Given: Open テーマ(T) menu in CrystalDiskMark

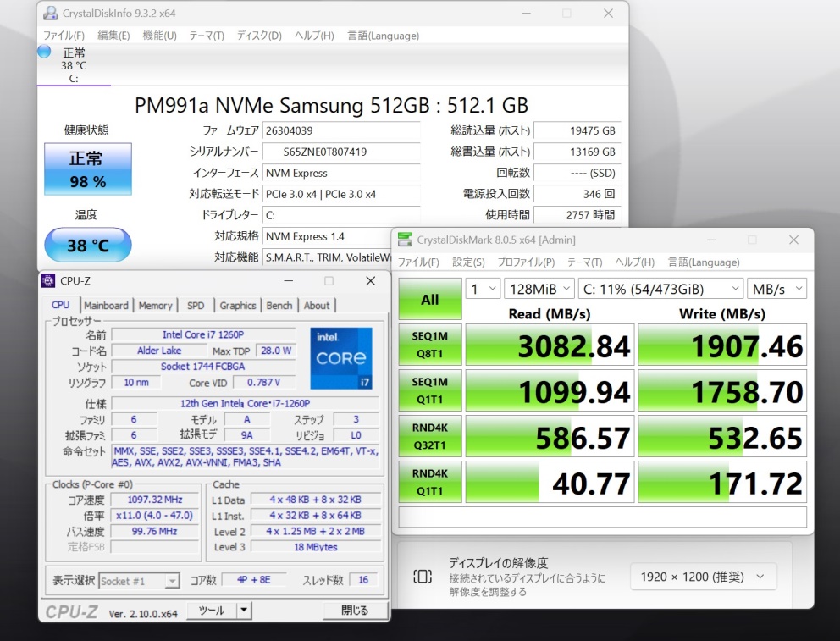Looking at the screenshot, I should click(584, 262).
